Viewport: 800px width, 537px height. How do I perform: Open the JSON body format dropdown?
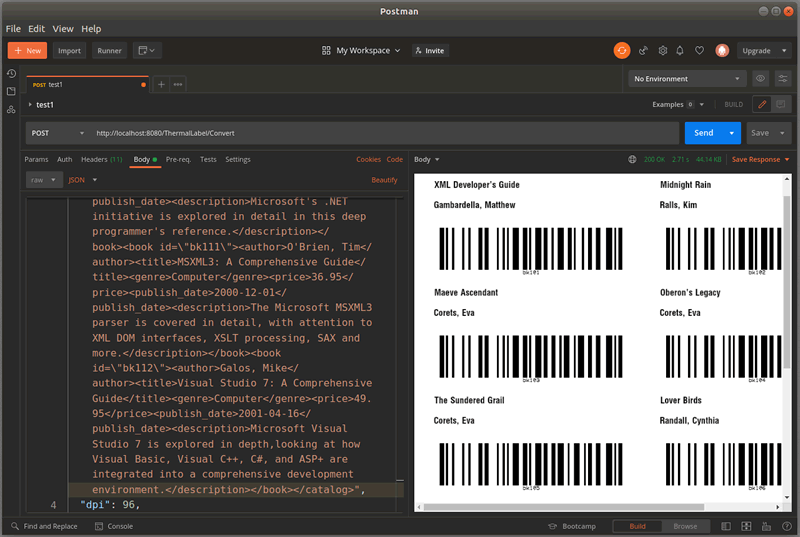click(x=82, y=180)
